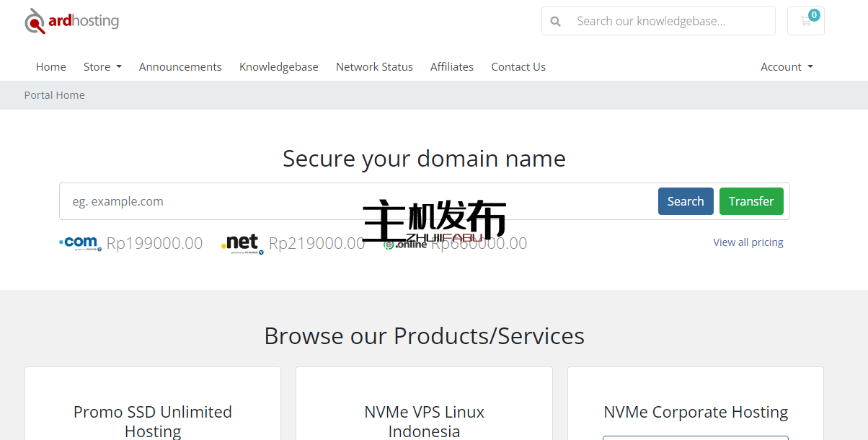This screenshot has height=440, width=868.
Task: Check the Network Status page
Action: tap(374, 66)
